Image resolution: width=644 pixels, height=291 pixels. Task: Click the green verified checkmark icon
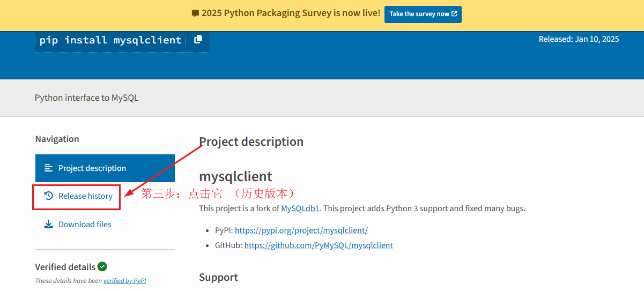pyautogui.click(x=102, y=266)
